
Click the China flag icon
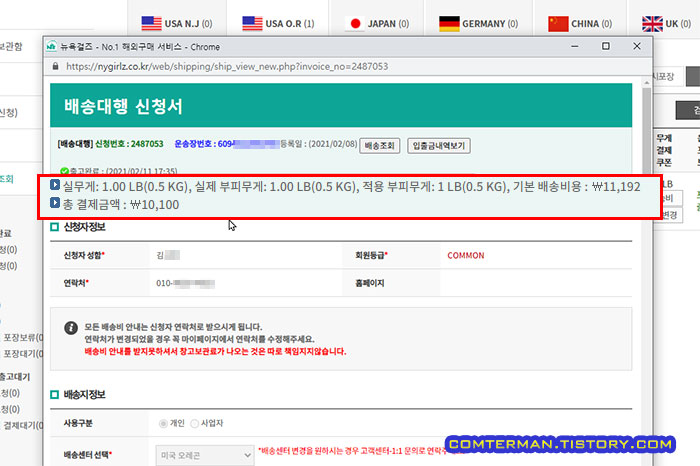558,24
